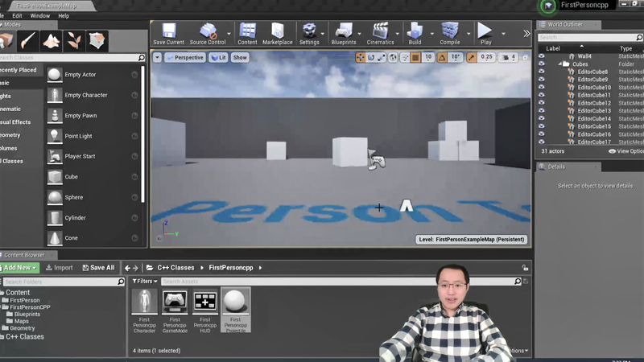
Task: Select the Paint mode brush icon
Action: (28, 41)
